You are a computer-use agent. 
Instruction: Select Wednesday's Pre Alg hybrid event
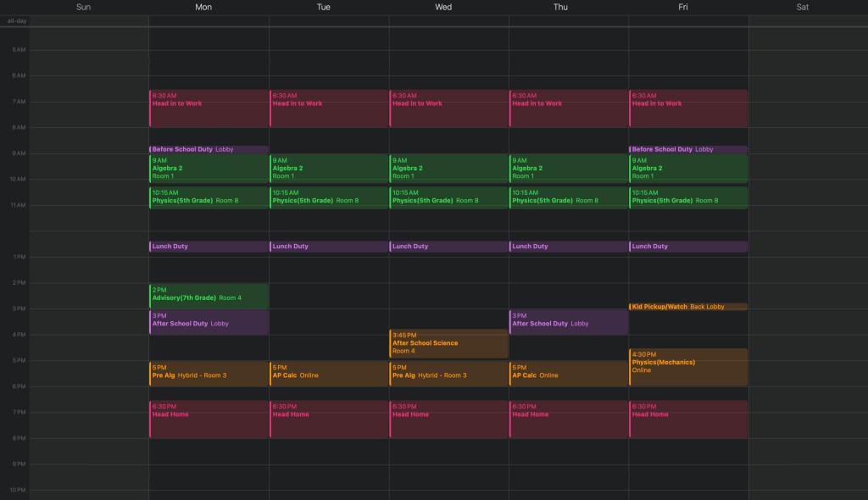click(448, 373)
